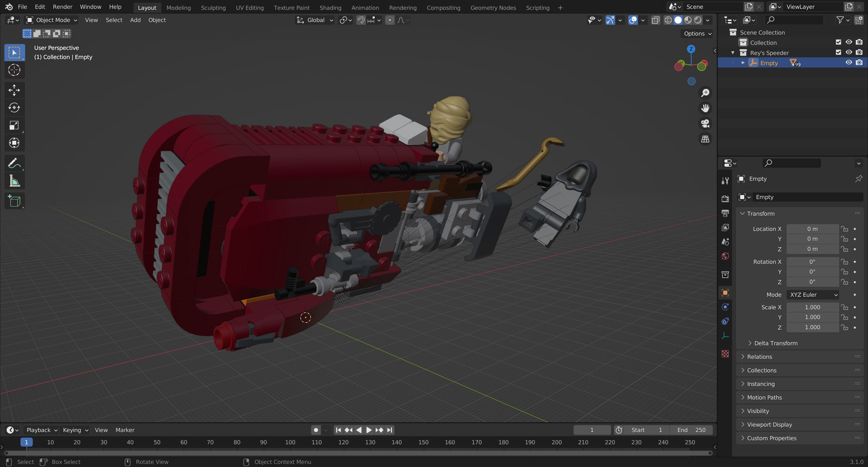Image resolution: width=868 pixels, height=467 pixels.
Task: Disable Empty object in renders
Action: [x=859, y=62]
